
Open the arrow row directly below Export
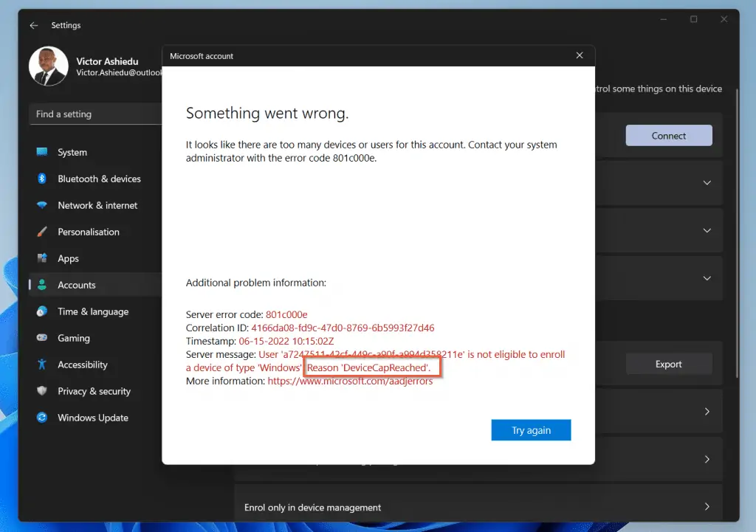point(707,411)
